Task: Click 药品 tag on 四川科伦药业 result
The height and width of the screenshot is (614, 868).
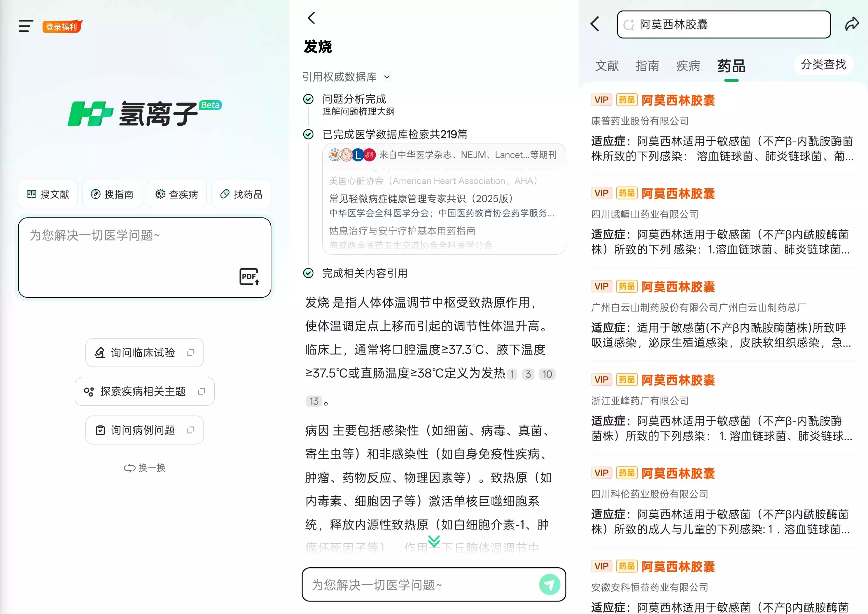Action: pyautogui.click(x=627, y=473)
